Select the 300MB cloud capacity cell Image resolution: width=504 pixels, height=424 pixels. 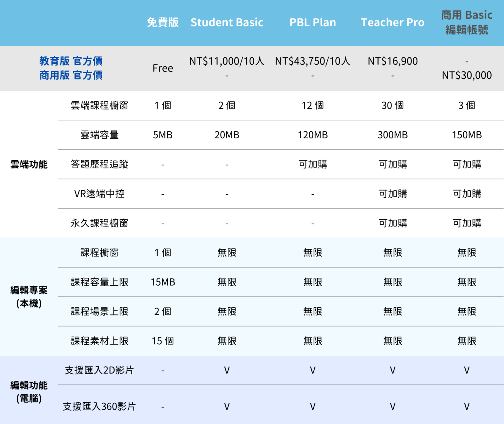pyautogui.click(x=393, y=135)
